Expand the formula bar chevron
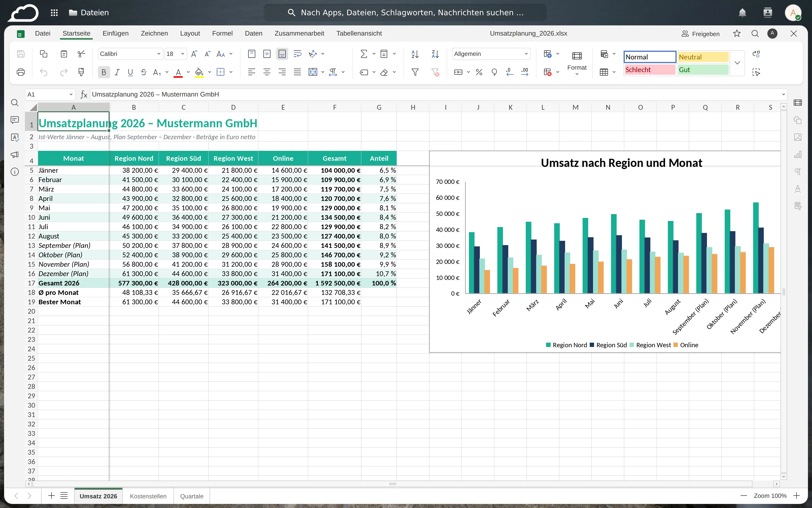Image resolution: width=812 pixels, height=508 pixels. click(x=784, y=94)
